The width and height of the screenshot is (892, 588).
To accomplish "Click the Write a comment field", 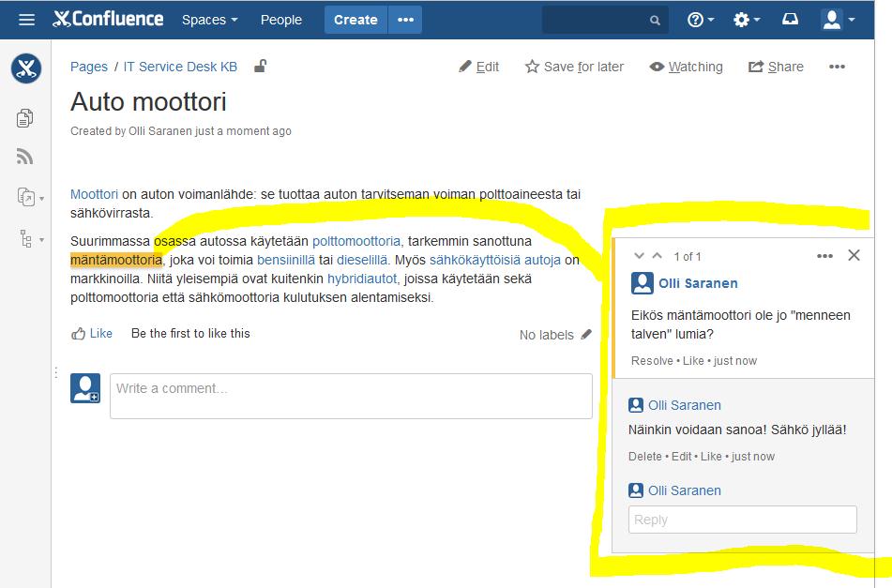I will point(351,397).
